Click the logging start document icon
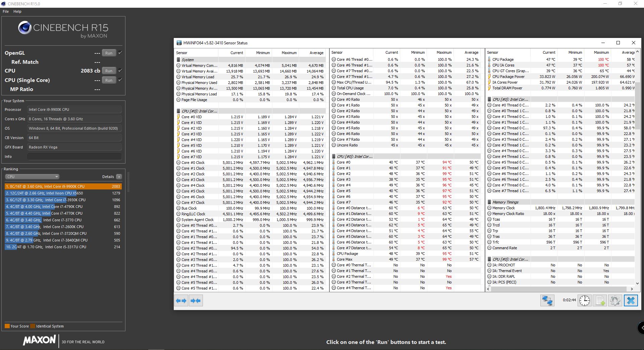This screenshot has width=644, height=350. pyautogui.click(x=600, y=300)
